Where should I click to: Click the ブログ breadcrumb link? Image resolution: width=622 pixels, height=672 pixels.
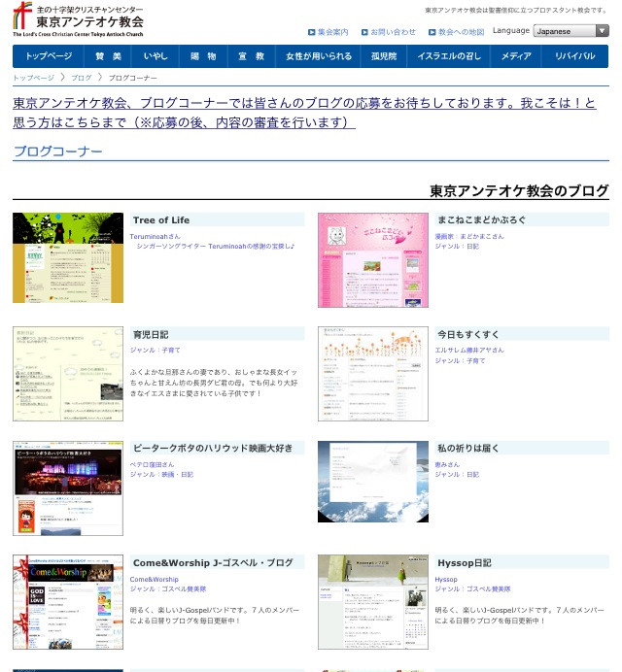tap(82, 77)
